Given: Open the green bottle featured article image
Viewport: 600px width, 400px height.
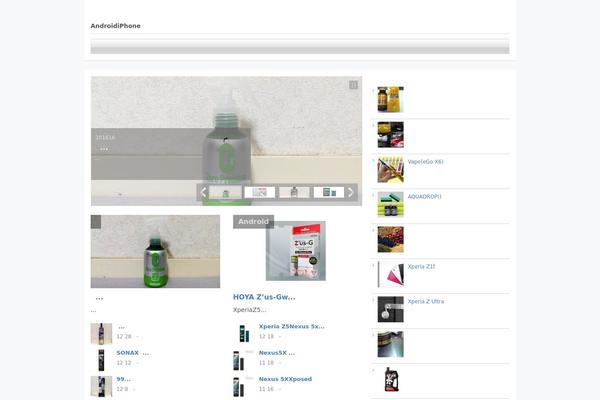Looking at the screenshot, I should pos(155,251).
